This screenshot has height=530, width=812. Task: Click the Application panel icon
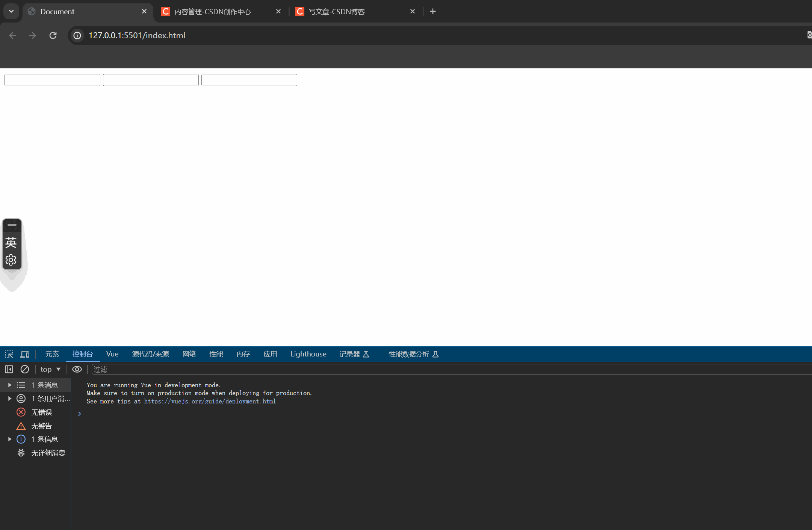tap(271, 354)
